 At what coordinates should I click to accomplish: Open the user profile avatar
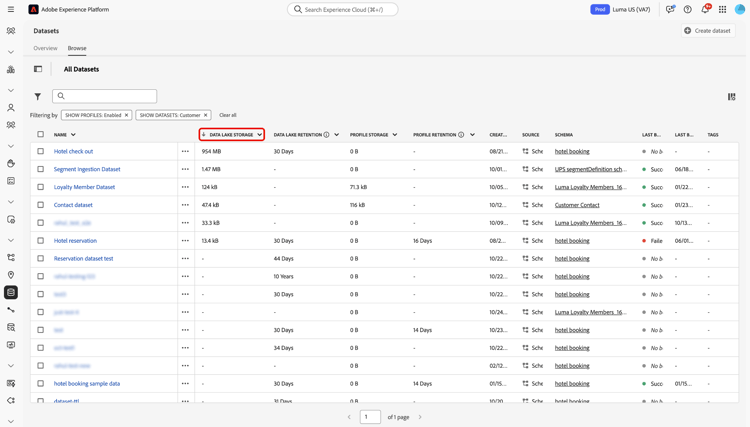pos(739,10)
